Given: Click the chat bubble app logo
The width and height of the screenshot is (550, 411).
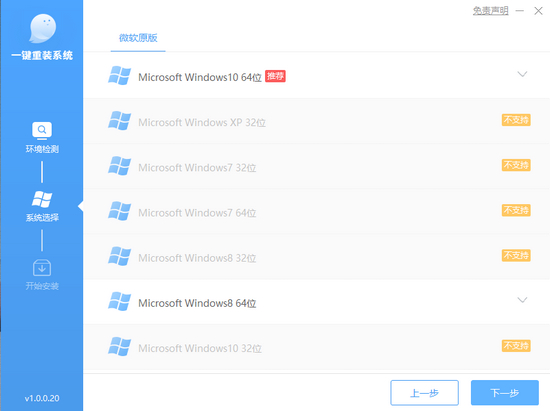Looking at the screenshot, I should 42,28.
